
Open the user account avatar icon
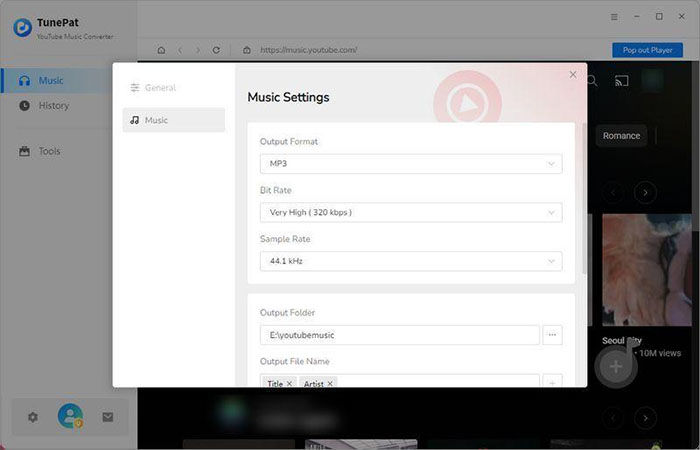point(70,416)
